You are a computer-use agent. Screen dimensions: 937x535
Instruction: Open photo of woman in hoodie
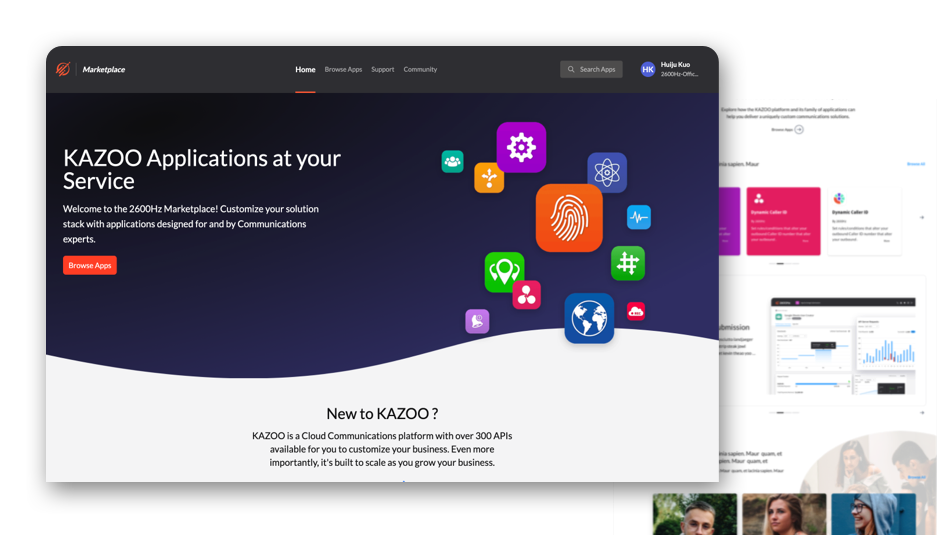pos(873,514)
